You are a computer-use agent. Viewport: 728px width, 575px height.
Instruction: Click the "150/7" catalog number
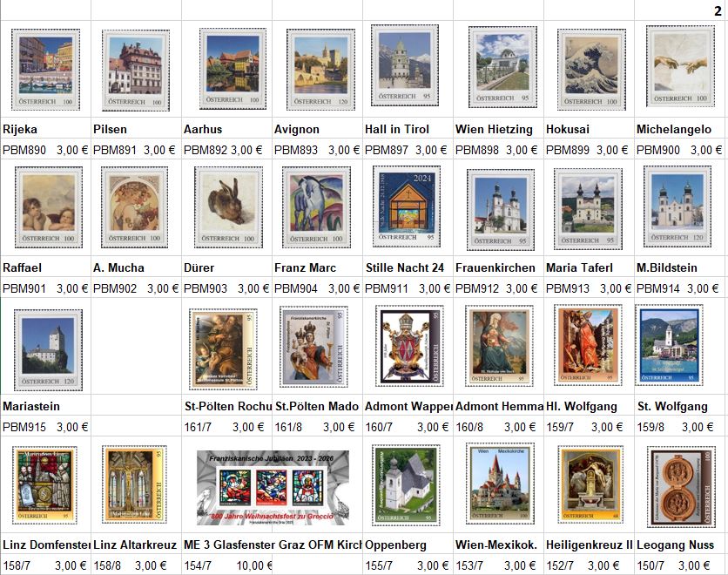coord(650,565)
